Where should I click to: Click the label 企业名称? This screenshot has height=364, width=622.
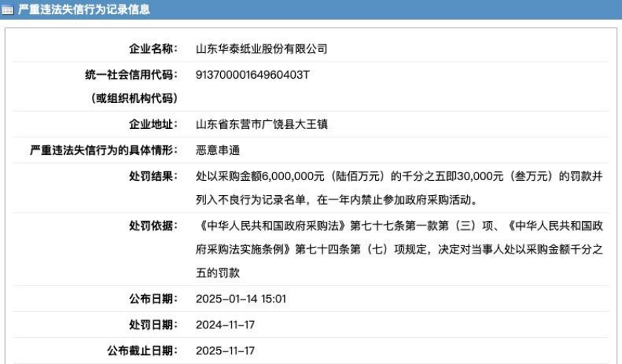pos(153,49)
